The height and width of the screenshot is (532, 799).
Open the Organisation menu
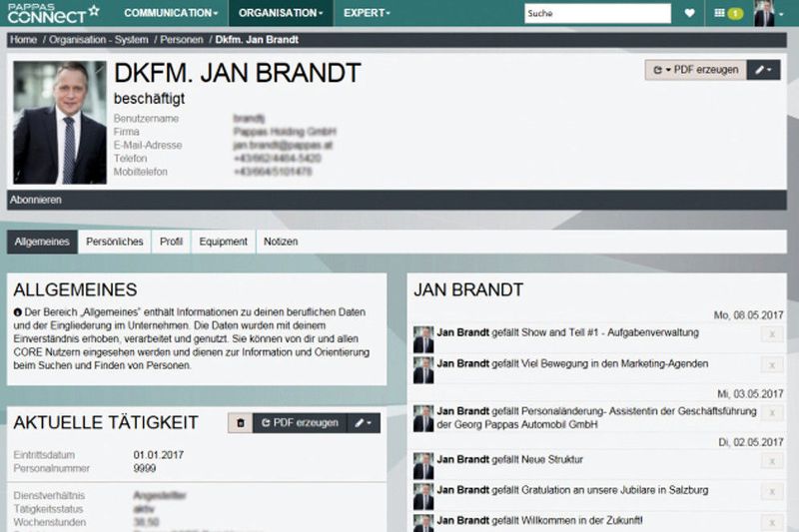281,13
